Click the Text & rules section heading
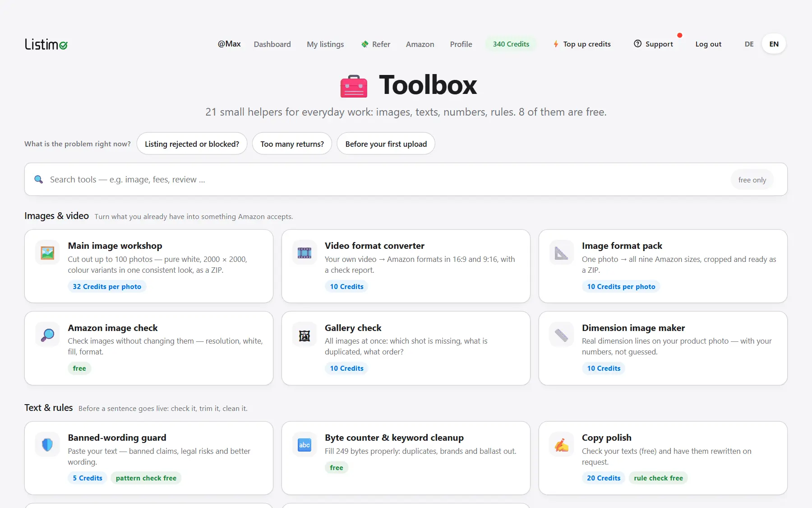Screen dimensions: 812x508 point(48,408)
